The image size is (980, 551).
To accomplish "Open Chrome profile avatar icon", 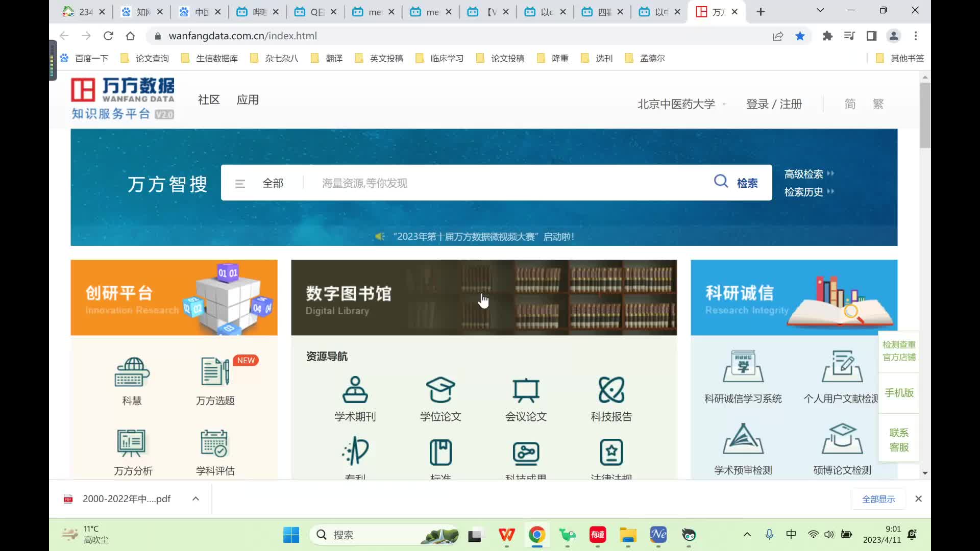I will click(894, 36).
